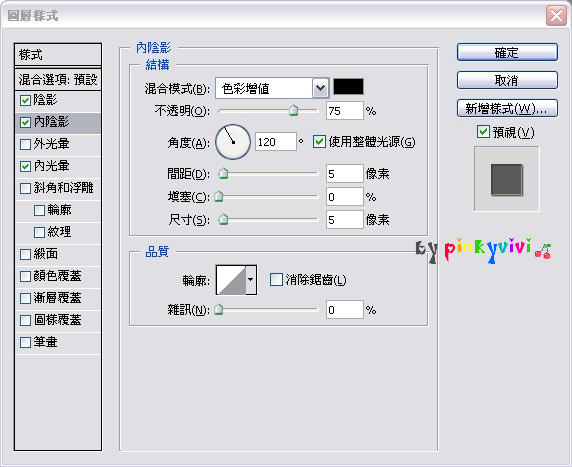Click the 尺寸 size slider handle
Screen dimensions: 572x467
[x=223, y=220]
